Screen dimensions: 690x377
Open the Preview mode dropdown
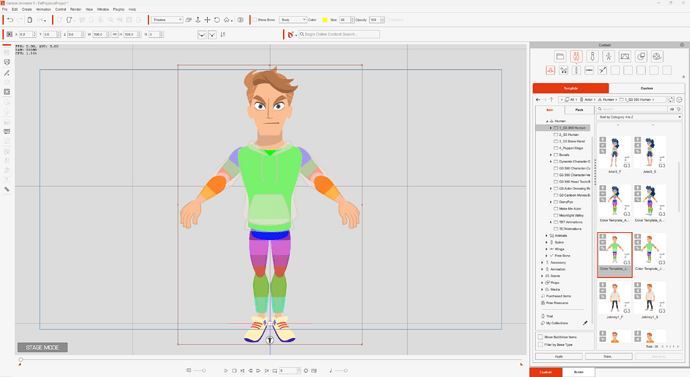click(x=167, y=20)
